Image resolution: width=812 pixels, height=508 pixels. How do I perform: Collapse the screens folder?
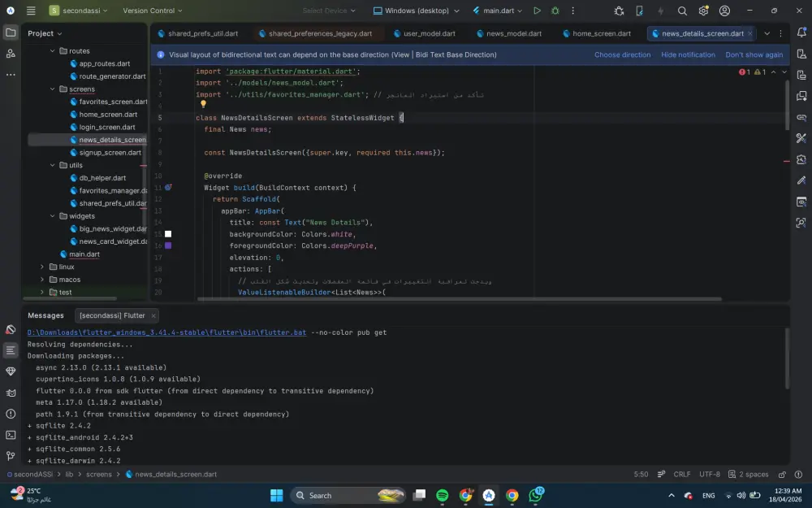[52, 89]
